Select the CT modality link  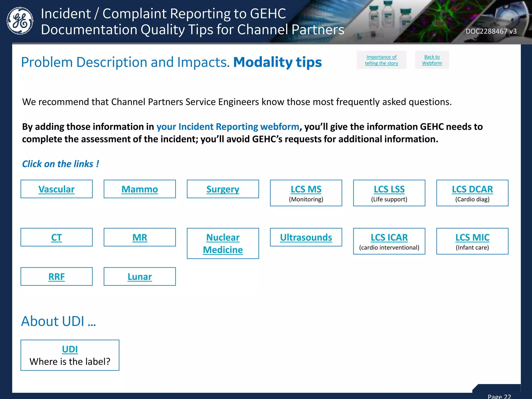pos(56,237)
